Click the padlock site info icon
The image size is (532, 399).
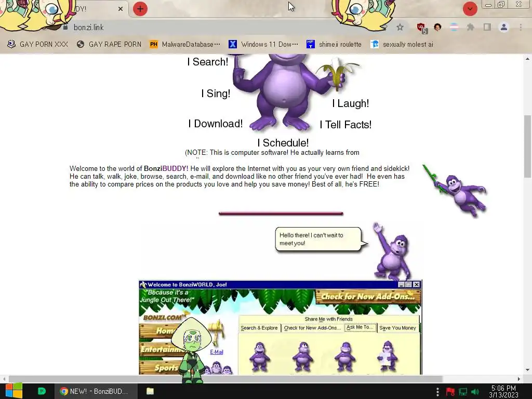(x=65, y=27)
